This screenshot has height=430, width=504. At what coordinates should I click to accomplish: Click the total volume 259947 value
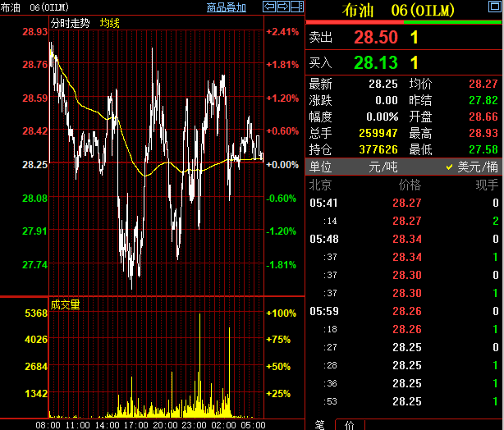[x=378, y=133]
